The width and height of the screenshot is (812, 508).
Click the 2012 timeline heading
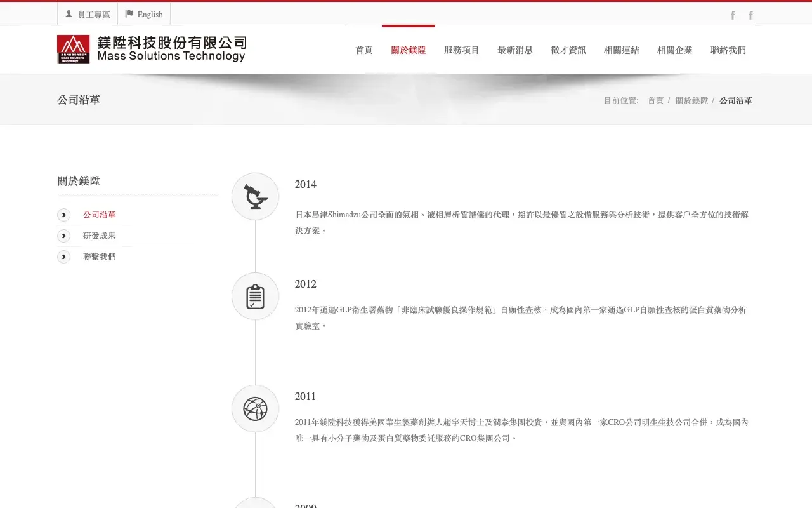click(x=305, y=284)
